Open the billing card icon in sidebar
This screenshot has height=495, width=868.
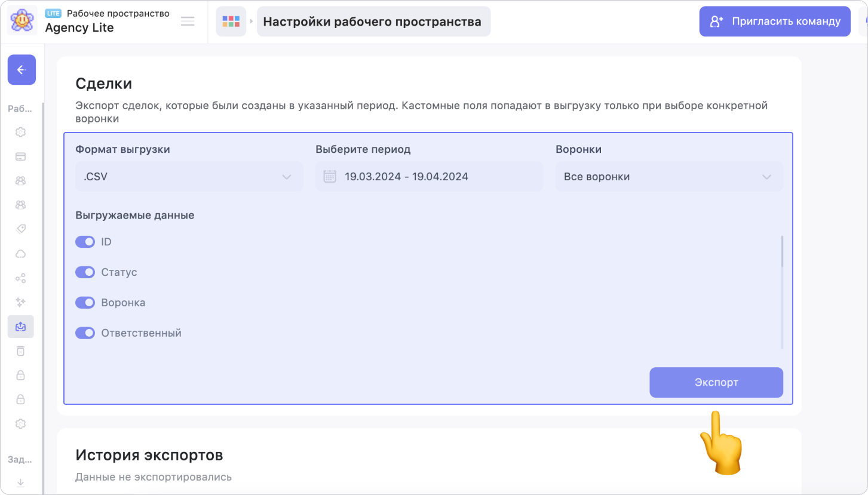click(x=20, y=156)
